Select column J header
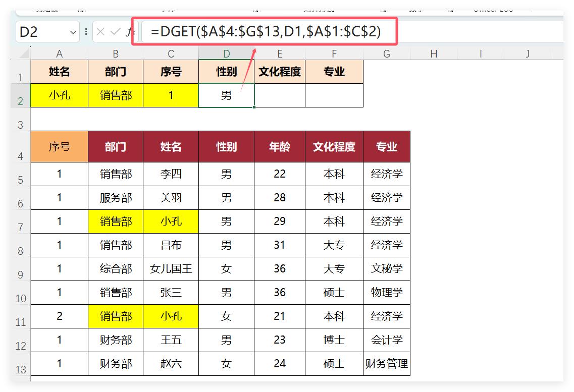 (x=528, y=54)
